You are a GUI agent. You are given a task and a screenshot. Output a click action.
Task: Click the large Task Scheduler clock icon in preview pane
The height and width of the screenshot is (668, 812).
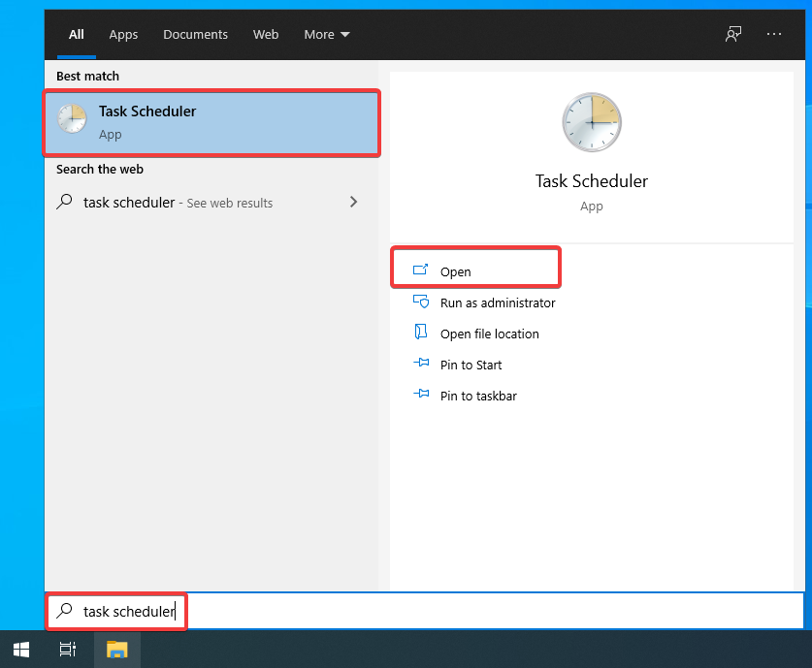(x=592, y=122)
